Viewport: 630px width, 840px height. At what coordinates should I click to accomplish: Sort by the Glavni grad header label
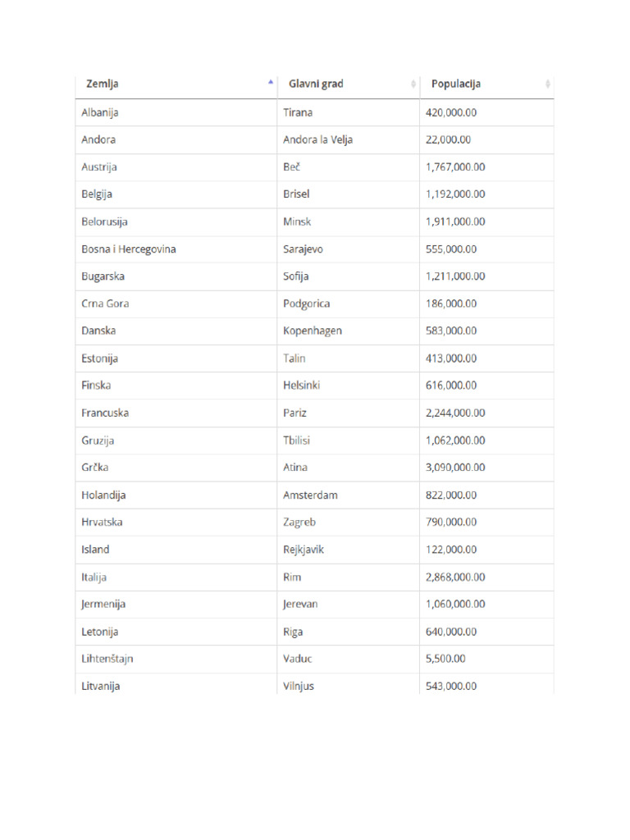click(316, 84)
